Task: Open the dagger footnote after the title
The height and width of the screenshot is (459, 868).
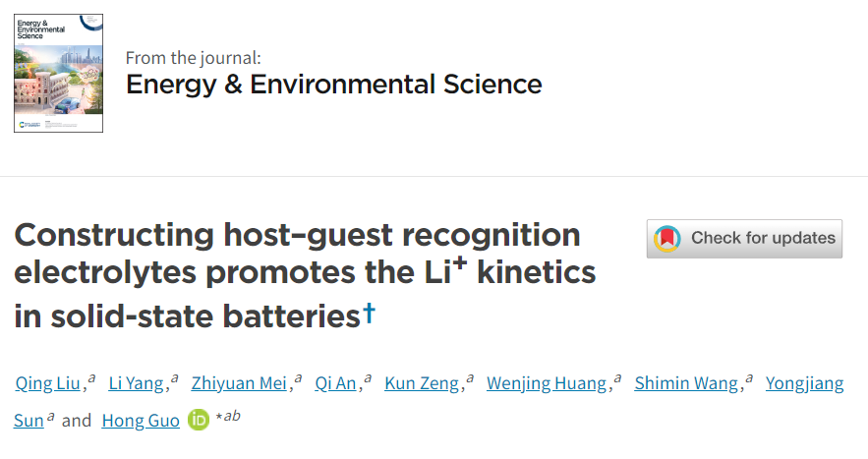Action: click(369, 314)
